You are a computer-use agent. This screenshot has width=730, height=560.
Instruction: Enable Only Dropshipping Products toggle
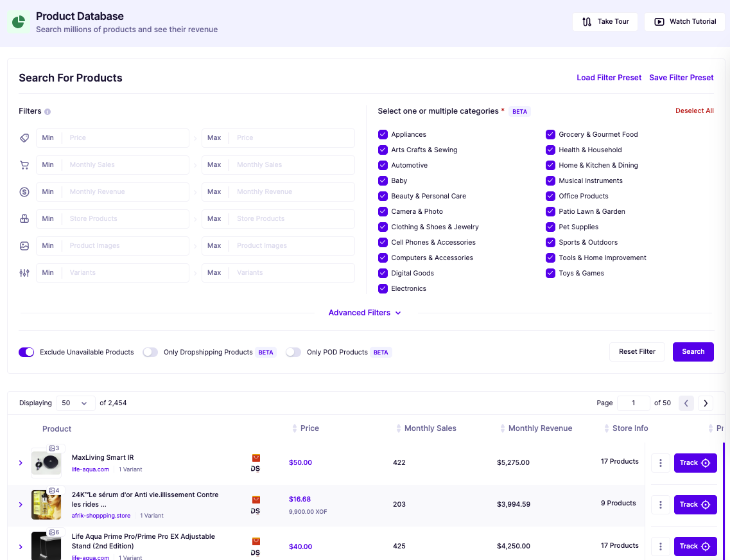point(150,352)
